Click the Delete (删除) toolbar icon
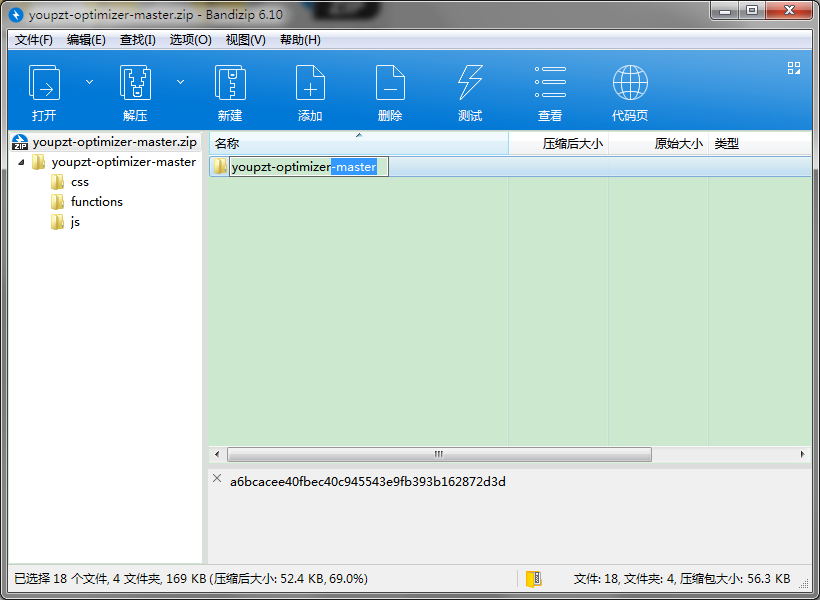 pyautogui.click(x=390, y=83)
